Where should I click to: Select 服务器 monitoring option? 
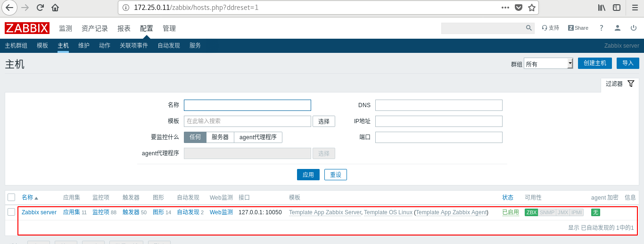pyautogui.click(x=220, y=137)
